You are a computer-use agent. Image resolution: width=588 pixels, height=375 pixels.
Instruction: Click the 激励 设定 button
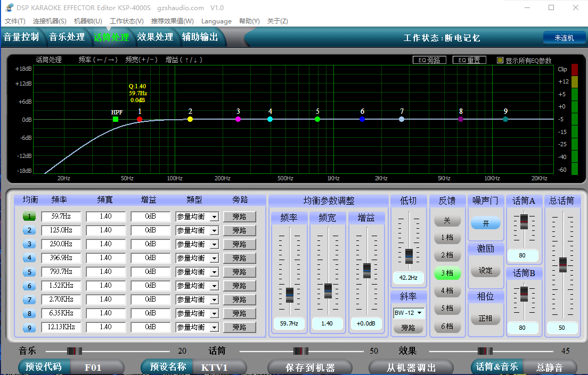click(486, 271)
